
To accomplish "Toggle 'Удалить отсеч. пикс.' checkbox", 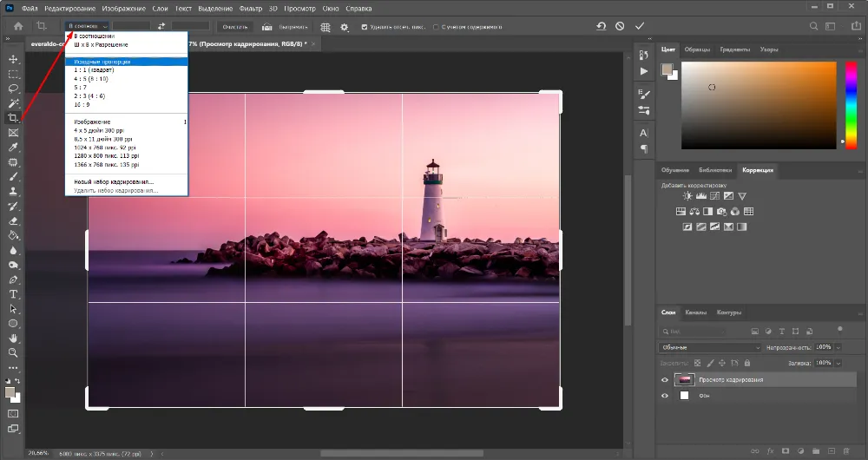I will (x=365, y=27).
